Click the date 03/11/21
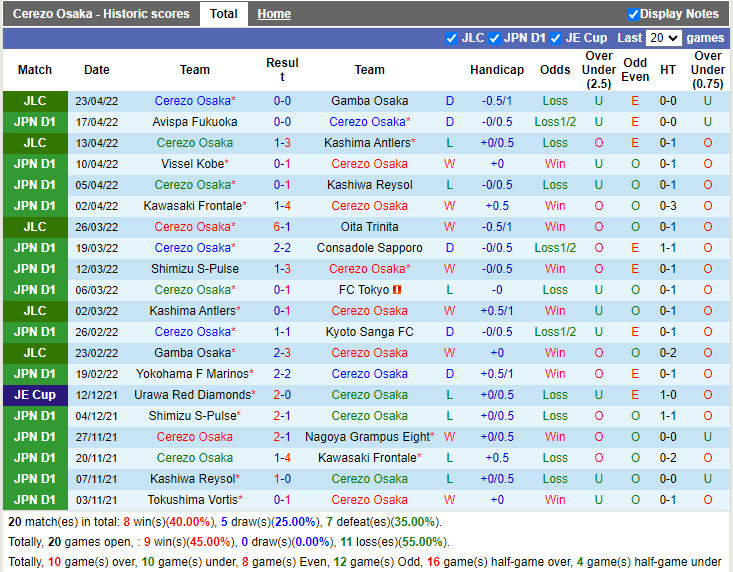The image size is (733, 572). pyautogui.click(x=97, y=500)
